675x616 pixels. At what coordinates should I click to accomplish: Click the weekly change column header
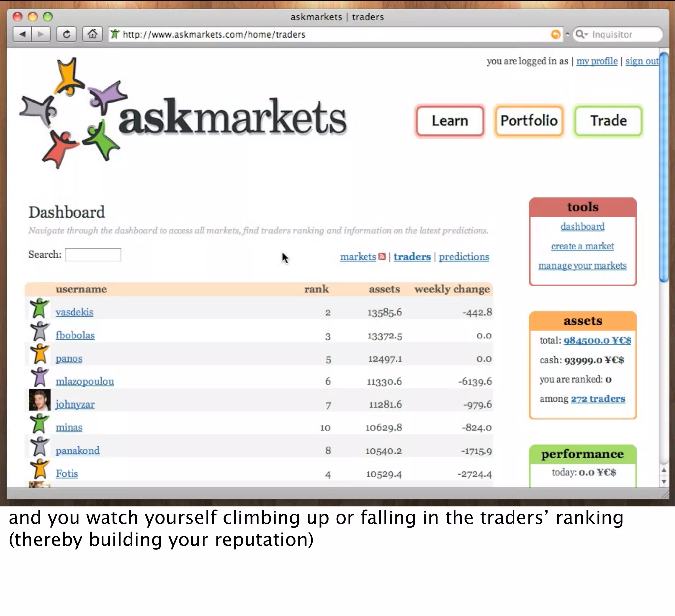452,289
